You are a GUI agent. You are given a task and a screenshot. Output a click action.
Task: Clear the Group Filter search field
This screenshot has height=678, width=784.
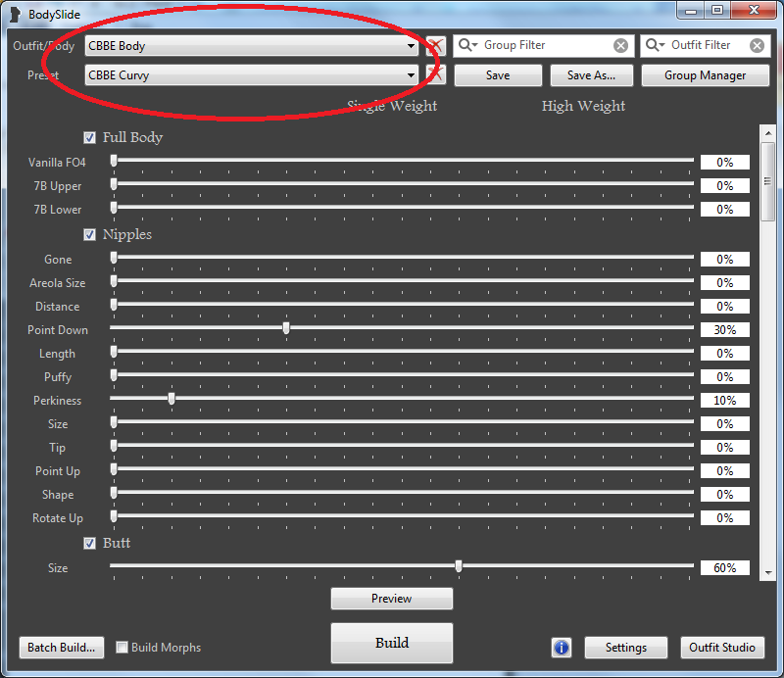621,46
